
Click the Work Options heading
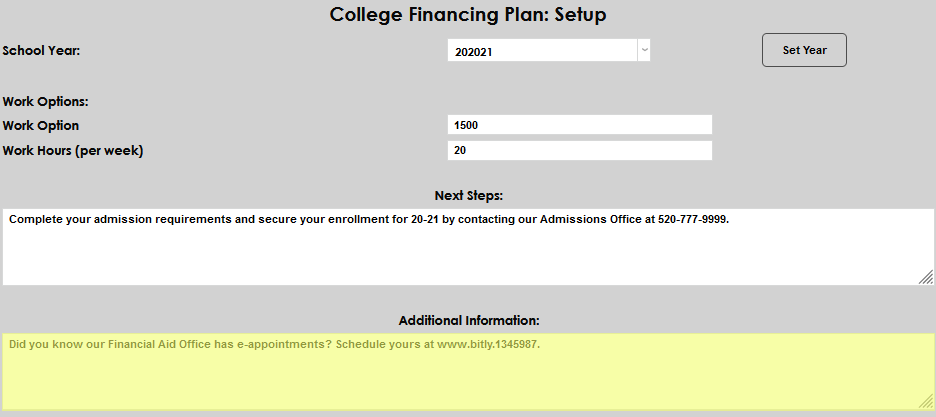(46, 101)
